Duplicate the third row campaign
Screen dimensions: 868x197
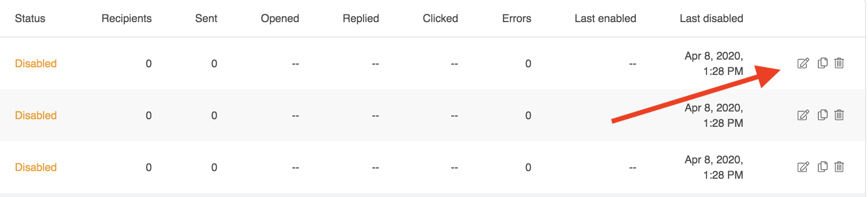pyautogui.click(x=823, y=167)
